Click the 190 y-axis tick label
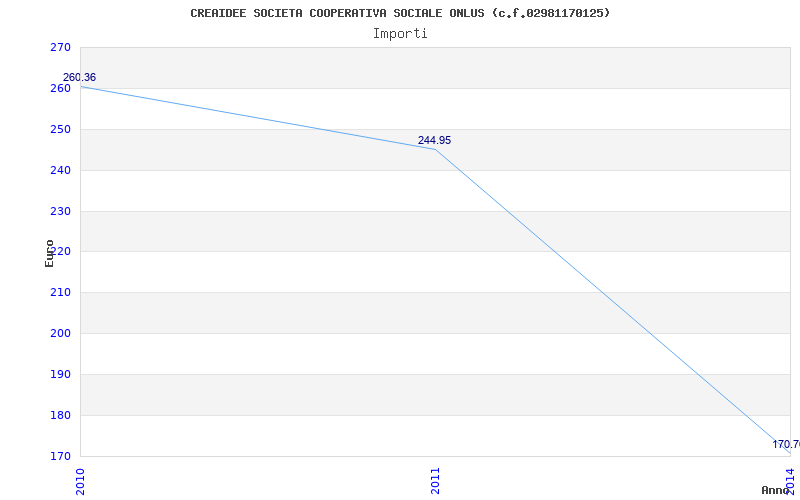The image size is (800, 500). [x=60, y=374]
